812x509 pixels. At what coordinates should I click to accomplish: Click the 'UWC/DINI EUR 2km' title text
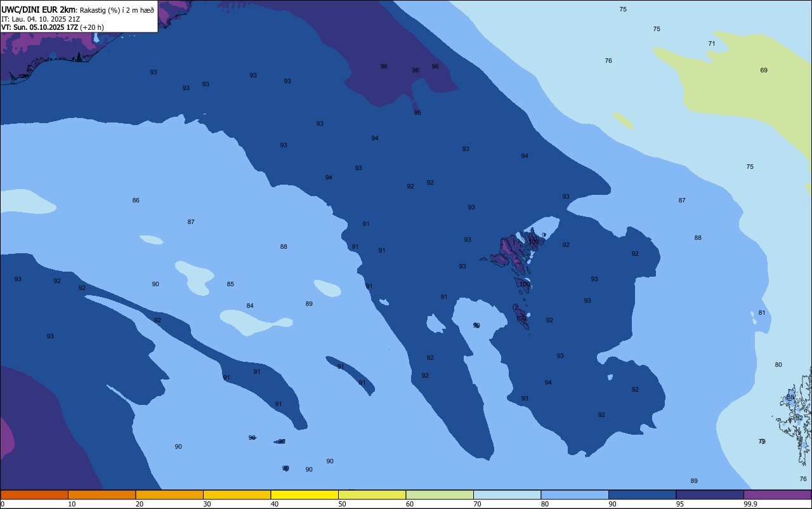pyautogui.click(x=38, y=9)
